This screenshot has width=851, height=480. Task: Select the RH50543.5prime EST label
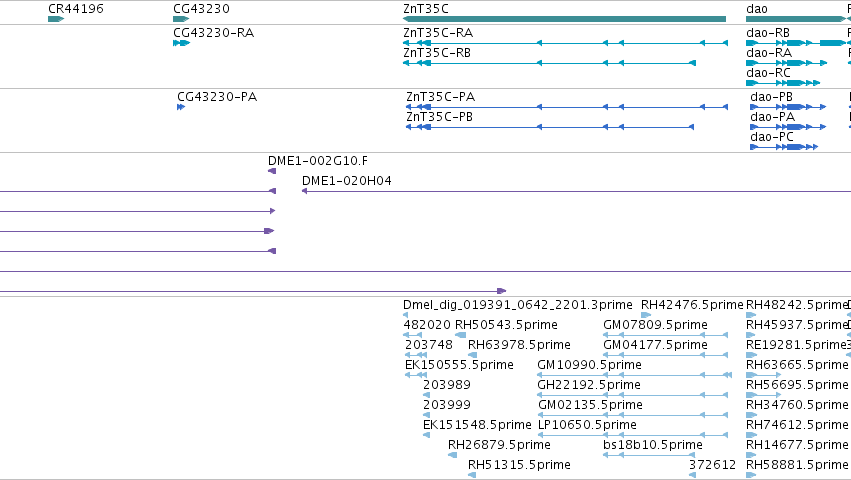click(506, 325)
